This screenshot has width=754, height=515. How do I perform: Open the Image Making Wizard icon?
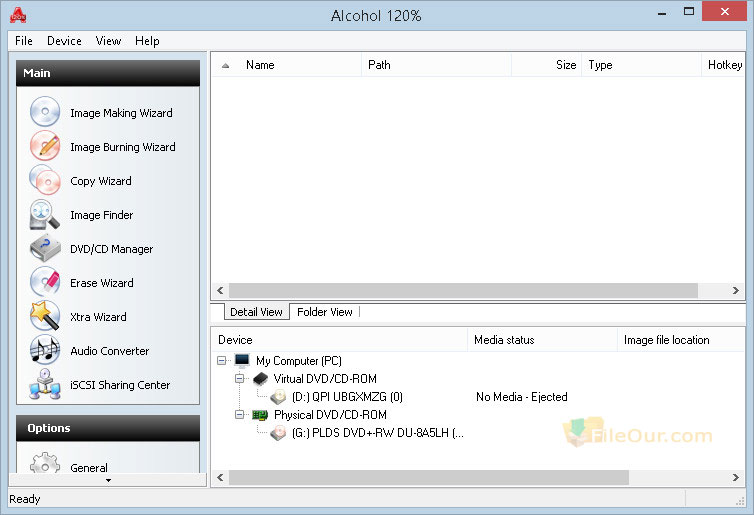(x=45, y=112)
